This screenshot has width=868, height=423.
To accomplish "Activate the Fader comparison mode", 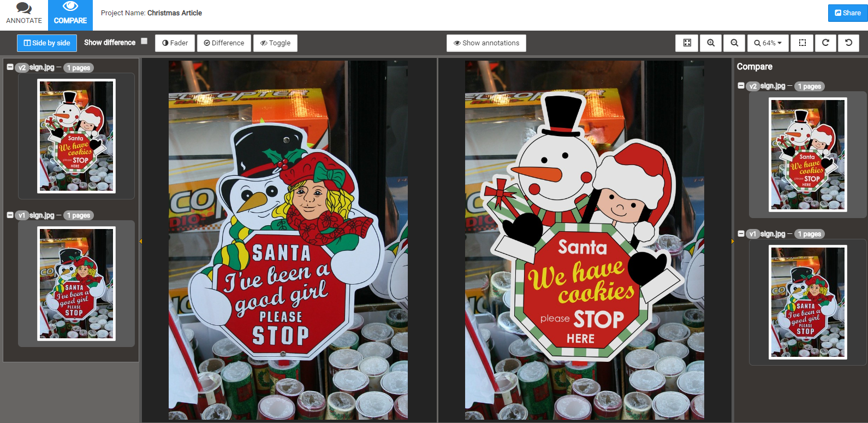I will click(x=175, y=43).
